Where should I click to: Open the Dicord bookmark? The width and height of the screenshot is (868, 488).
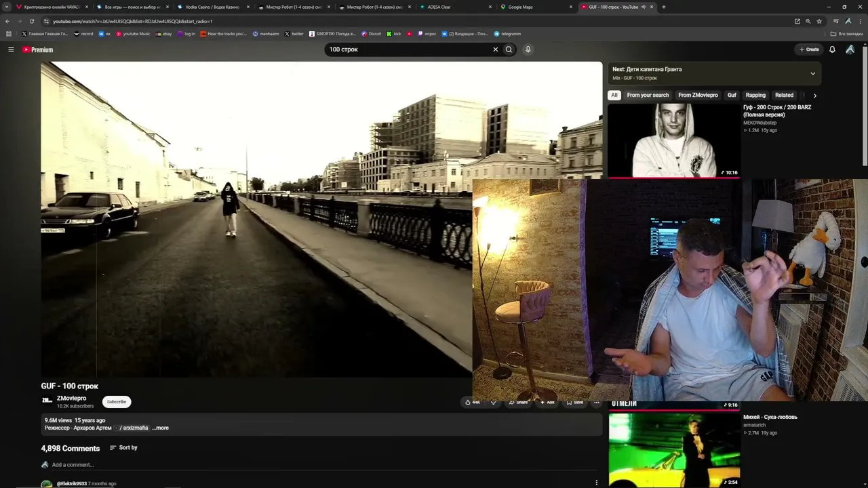pos(372,34)
